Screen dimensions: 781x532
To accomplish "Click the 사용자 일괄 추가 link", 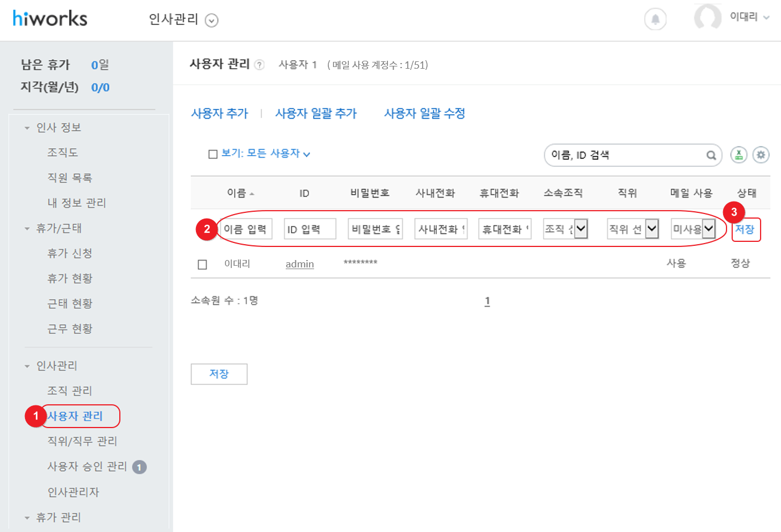I will (x=316, y=114).
